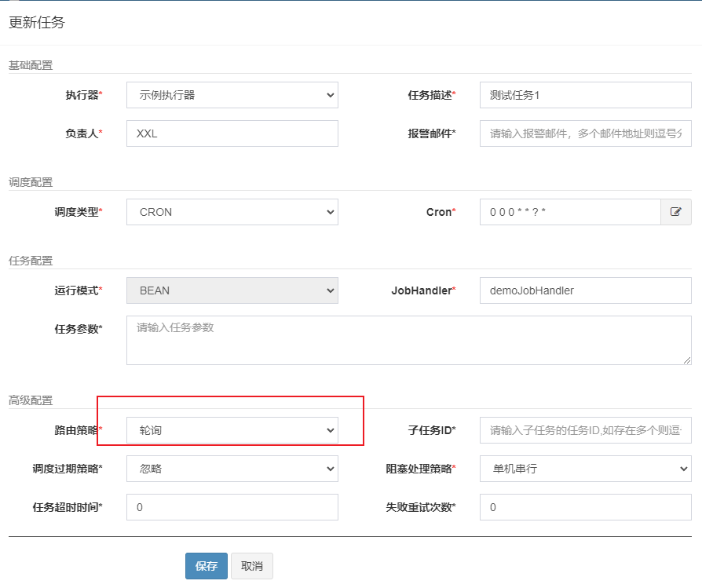This screenshot has width=702, height=588.
Task: Select the 报警邮件 alarm email field
Action: click(x=585, y=133)
